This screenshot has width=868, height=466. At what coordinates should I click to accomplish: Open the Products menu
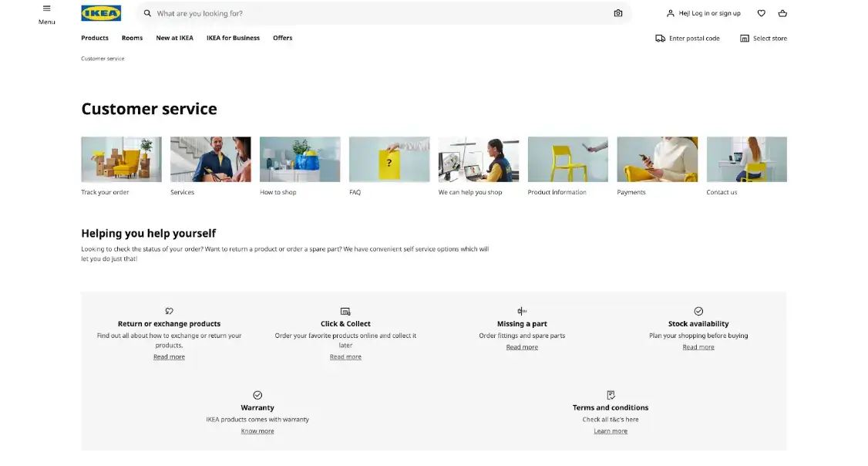[95, 38]
